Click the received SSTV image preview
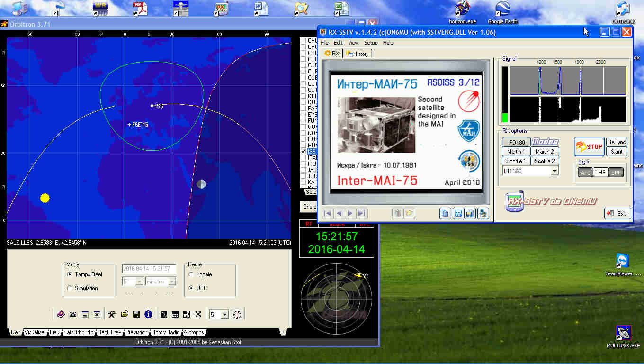This screenshot has height=364, width=644. coord(406,132)
